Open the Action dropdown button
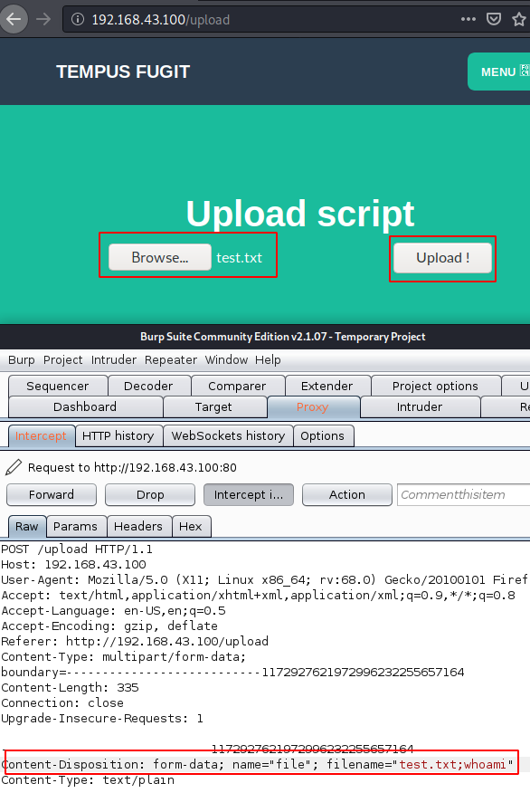The height and width of the screenshot is (812, 530). pos(347,494)
